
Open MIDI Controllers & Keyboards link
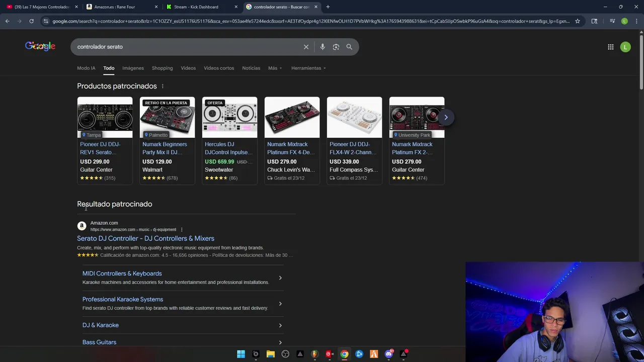(122, 274)
